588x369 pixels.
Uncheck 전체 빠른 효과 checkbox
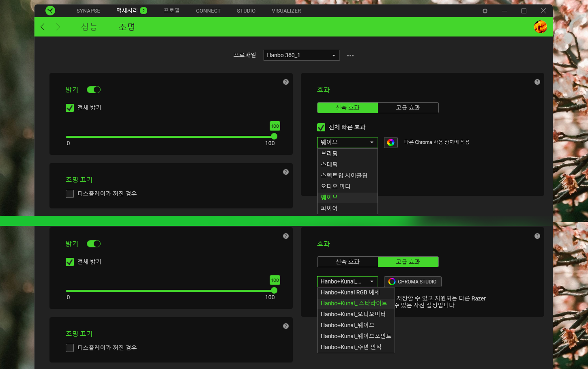[x=321, y=127]
